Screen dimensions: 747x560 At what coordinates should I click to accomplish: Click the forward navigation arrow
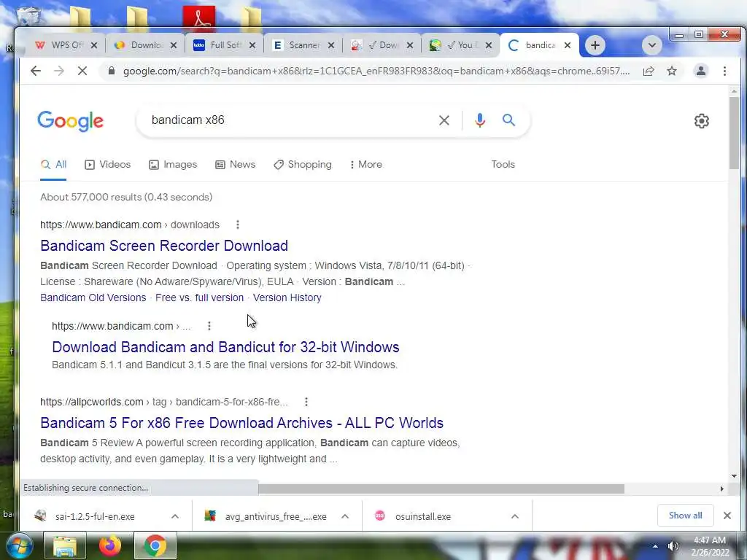(x=59, y=71)
